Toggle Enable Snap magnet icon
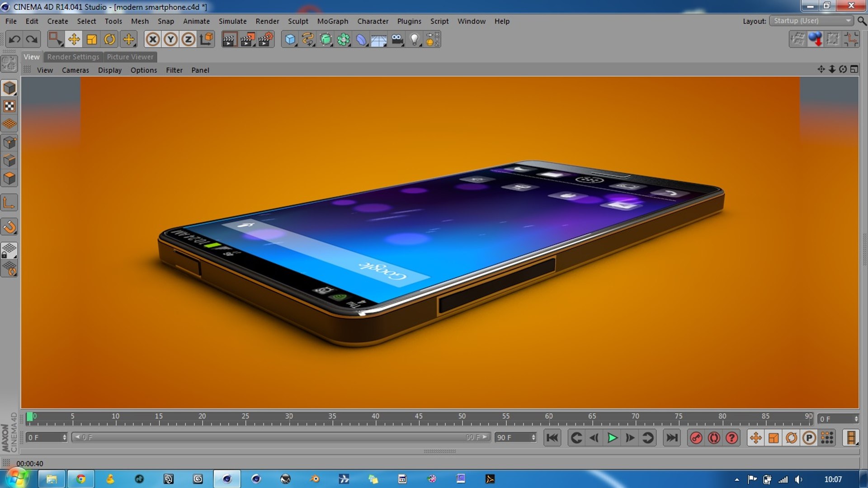868x488 pixels. coord(9,227)
